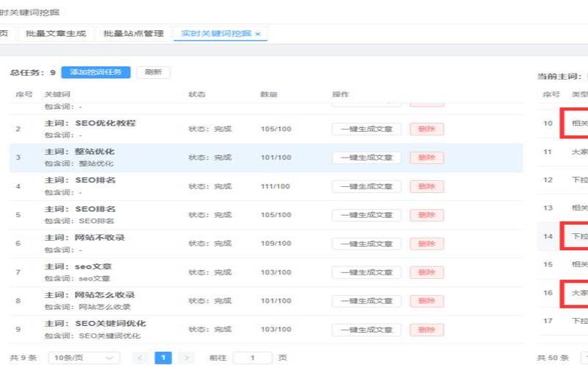Click the 105/100 count in SEO优化教程 row
Image resolution: width=588 pixels, height=368 pixels.
[276, 130]
